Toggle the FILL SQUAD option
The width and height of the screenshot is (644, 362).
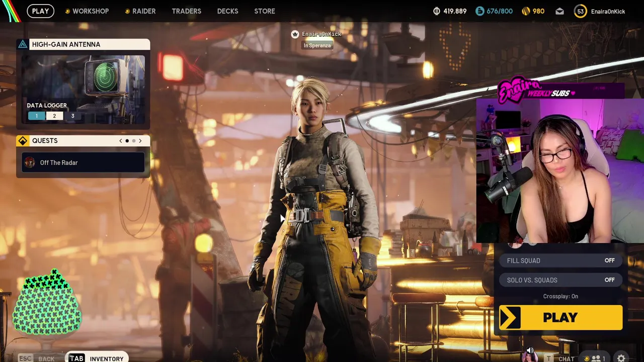point(560,260)
